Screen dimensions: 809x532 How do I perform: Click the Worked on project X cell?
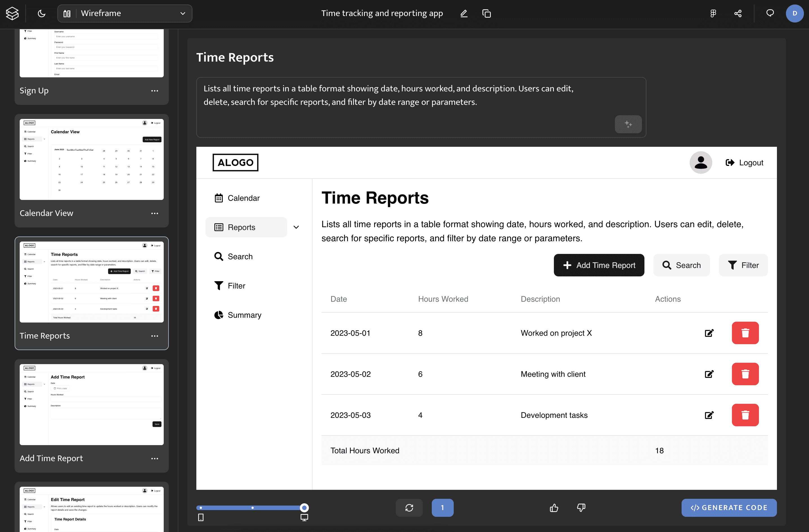[556, 333]
